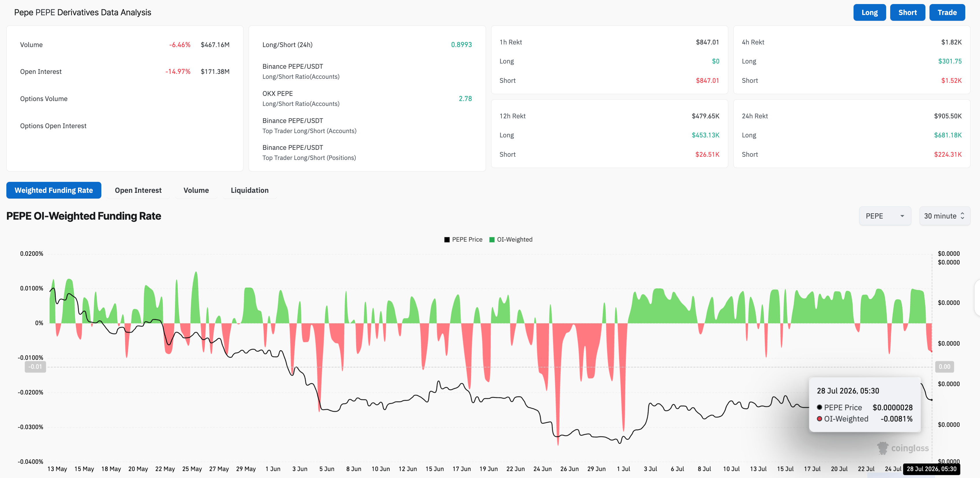Click the Options Open Interest label

click(53, 126)
